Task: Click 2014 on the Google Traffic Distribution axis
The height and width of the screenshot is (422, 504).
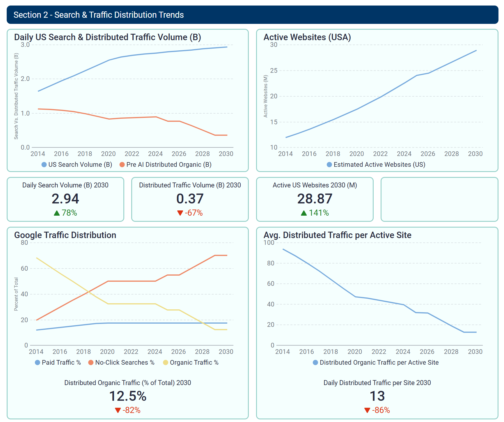Action: [36, 352]
